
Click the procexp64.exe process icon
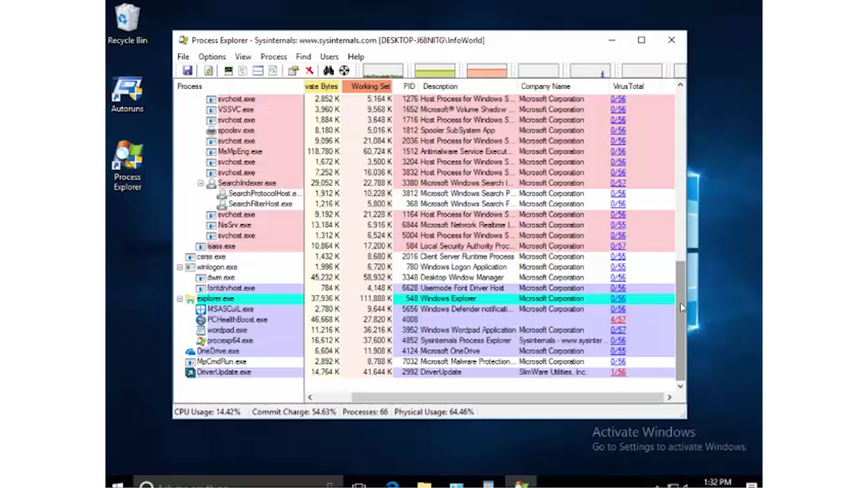[201, 341]
